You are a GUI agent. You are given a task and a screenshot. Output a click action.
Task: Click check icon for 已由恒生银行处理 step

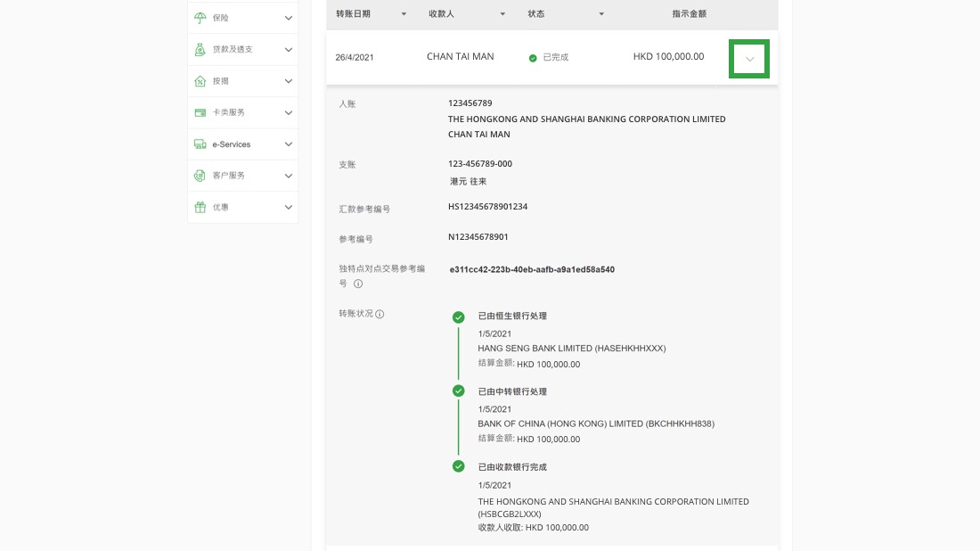[458, 317]
